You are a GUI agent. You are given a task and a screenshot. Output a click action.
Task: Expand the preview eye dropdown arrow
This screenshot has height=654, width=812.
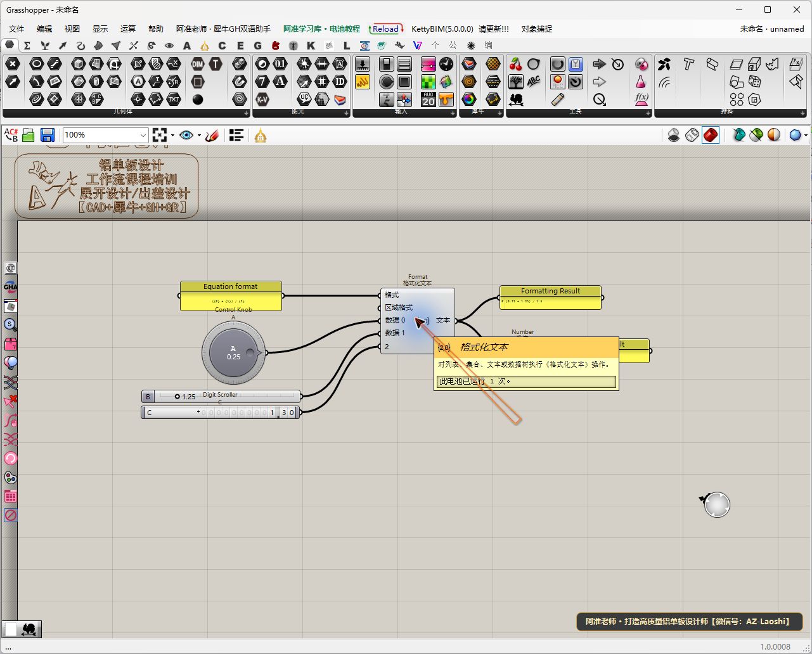199,135
